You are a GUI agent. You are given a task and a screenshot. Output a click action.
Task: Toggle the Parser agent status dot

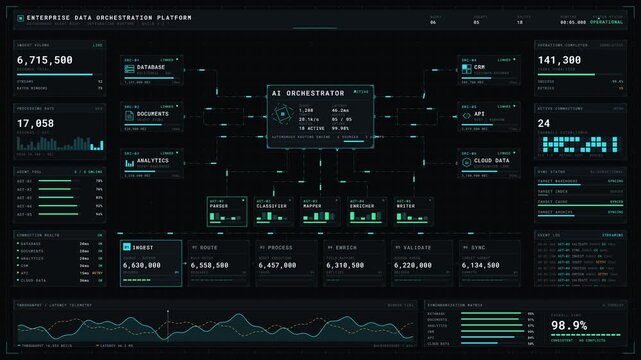pyautogui.click(x=243, y=200)
